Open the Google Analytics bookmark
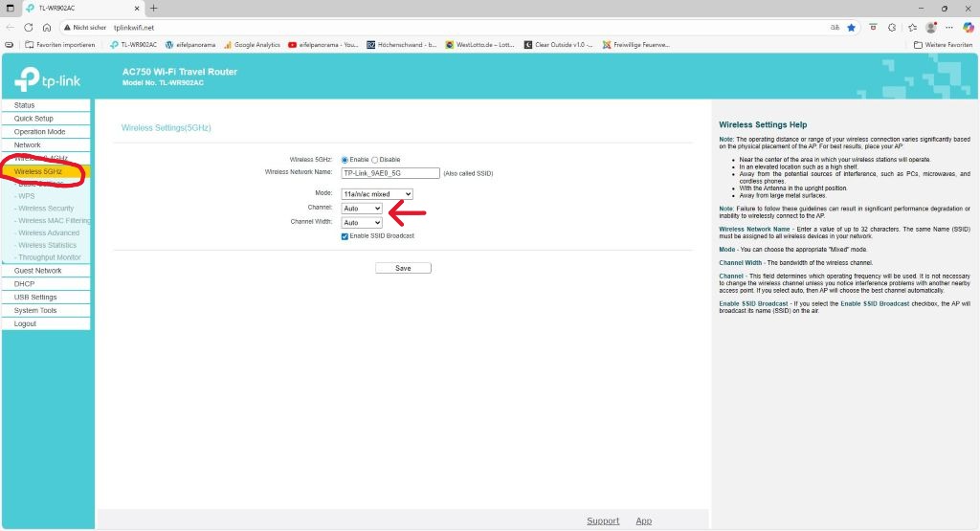Viewport: 980px width, 531px height. [x=253, y=45]
